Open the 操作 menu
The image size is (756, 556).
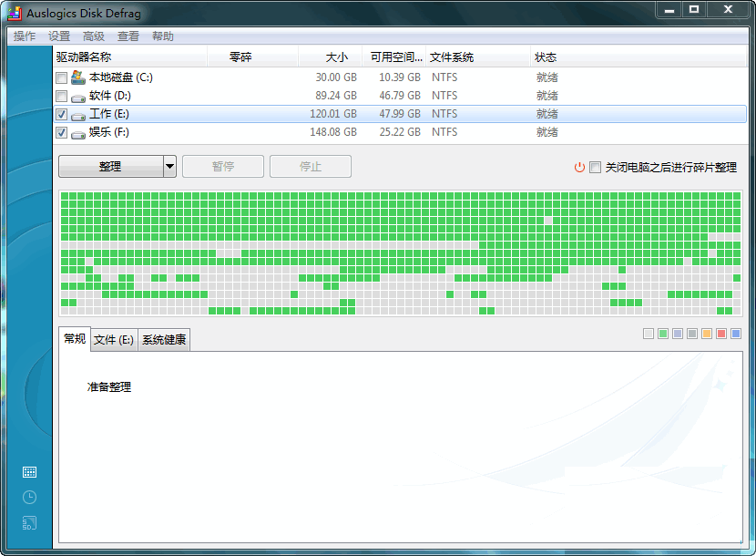pyautogui.click(x=25, y=36)
